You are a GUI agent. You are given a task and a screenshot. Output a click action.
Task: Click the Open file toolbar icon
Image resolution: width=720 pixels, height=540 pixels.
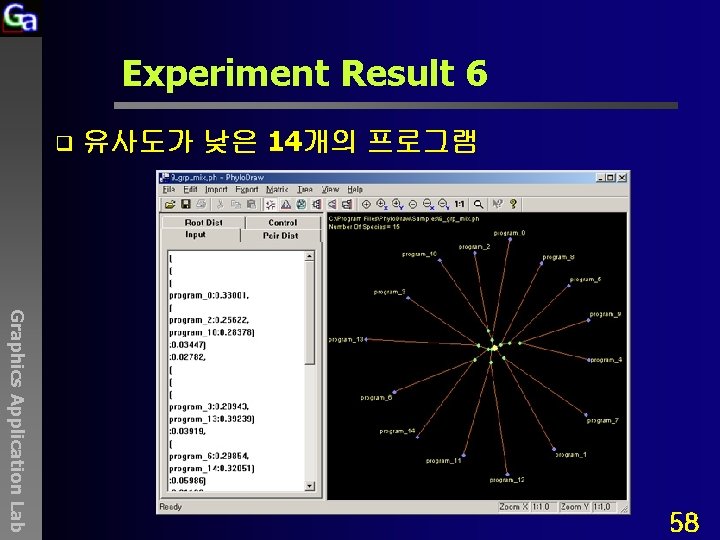[x=170, y=204]
